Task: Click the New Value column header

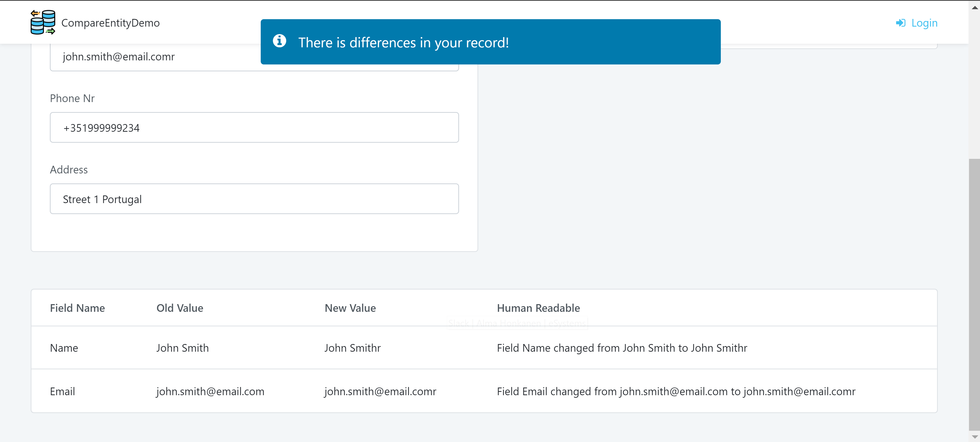Action: (x=350, y=308)
